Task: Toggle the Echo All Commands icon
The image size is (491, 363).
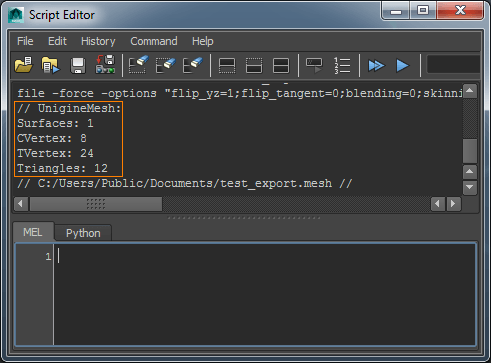Action: coord(314,65)
